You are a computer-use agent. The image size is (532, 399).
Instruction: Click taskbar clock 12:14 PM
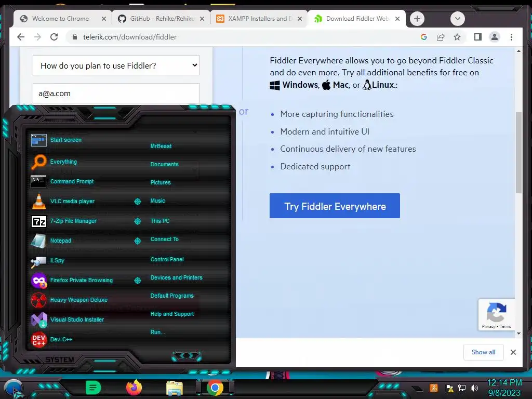pos(504,383)
